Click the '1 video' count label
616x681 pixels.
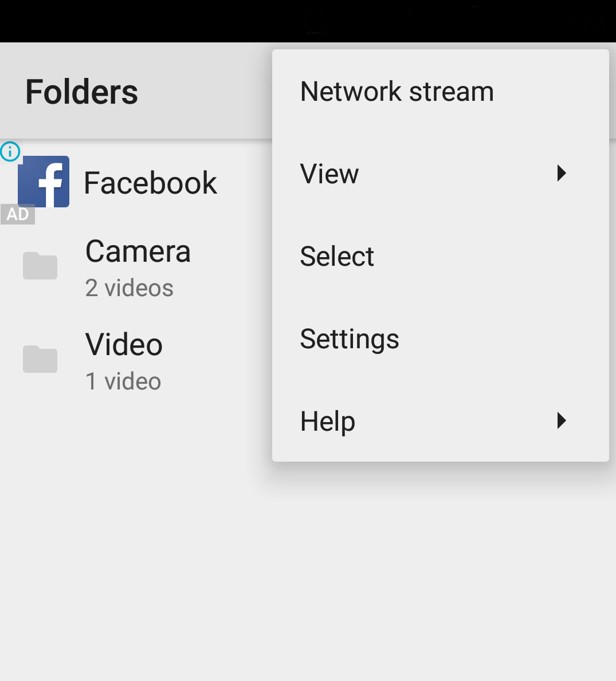pos(123,381)
